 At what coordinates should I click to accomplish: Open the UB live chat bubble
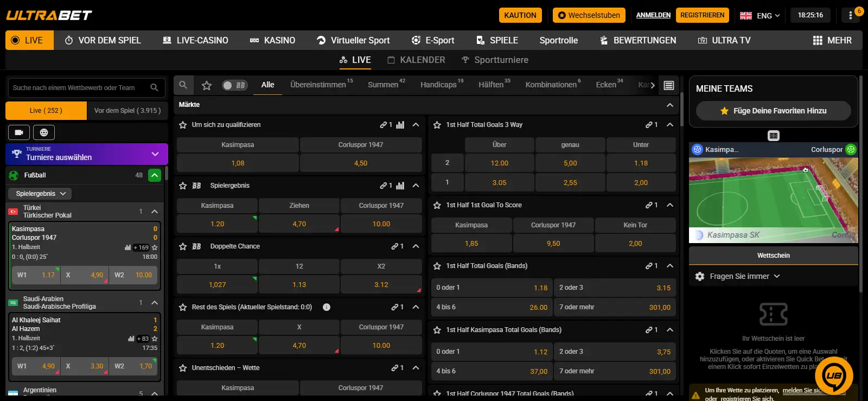(834, 375)
